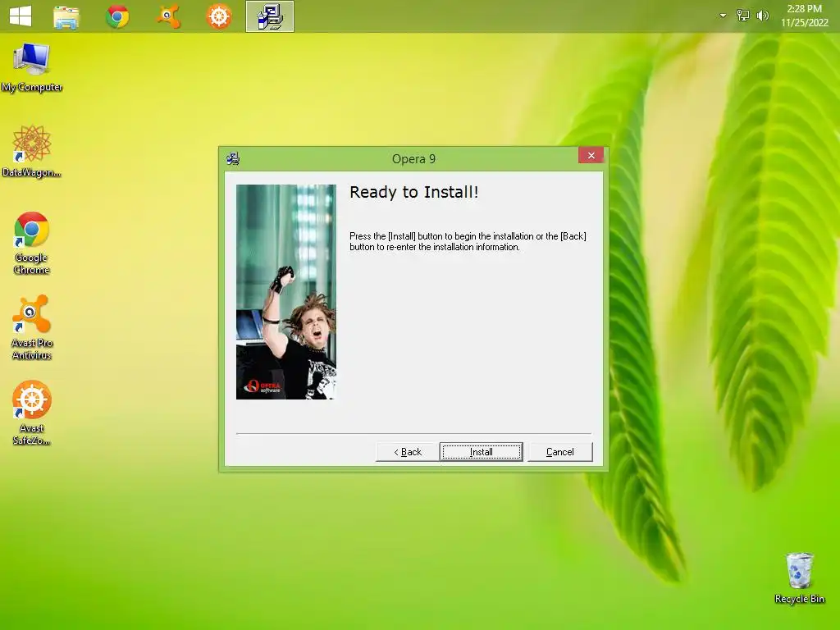Close the Opera 9 installer window

pos(591,155)
